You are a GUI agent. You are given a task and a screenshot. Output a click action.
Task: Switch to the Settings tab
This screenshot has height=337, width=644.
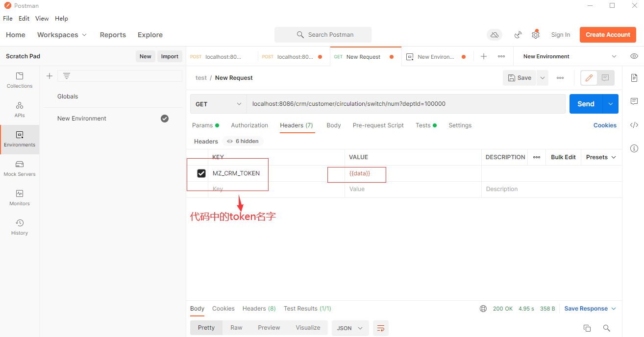tap(460, 125)
